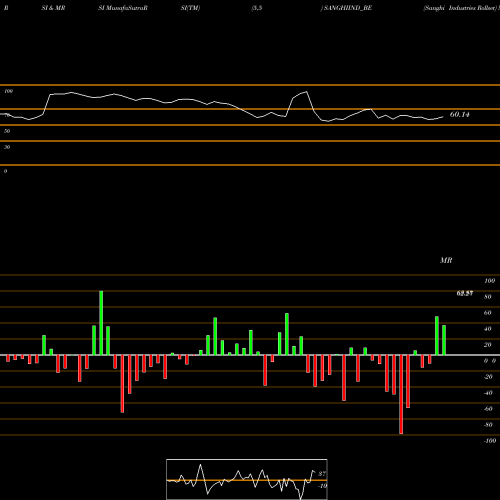Open the mini oscillator thumbnail chart
Image resolution: width=500 pixels, height=500 pixels.
point(247,479)
